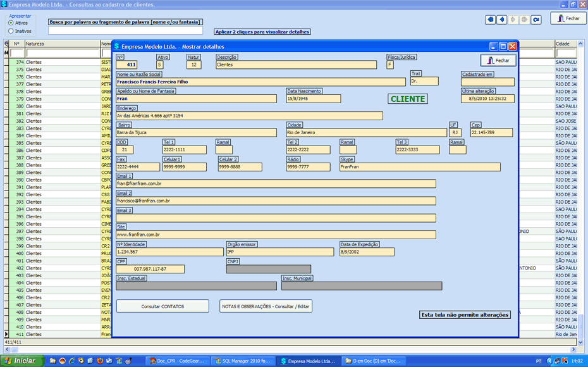The width and height of the screenshot is (588, 367).
Task: Click the Nº Identidade field 1.234.567
Action: click(x=169, y=252)
